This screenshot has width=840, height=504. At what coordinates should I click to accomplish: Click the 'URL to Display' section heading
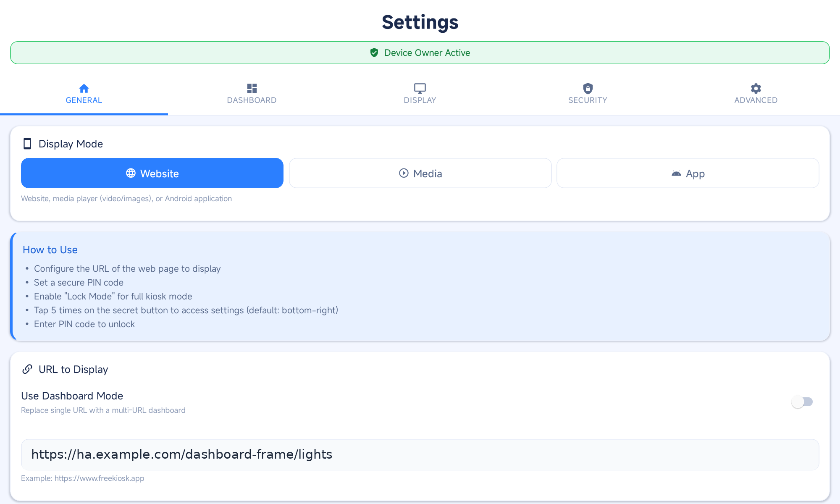point(73,369)
